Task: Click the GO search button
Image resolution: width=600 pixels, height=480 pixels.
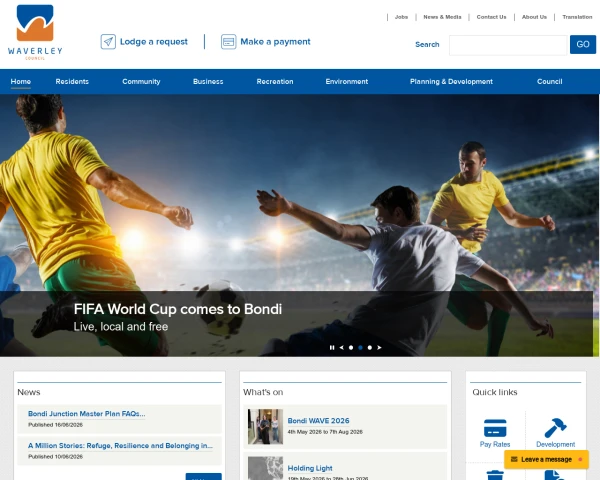Action: click(583, 44)
